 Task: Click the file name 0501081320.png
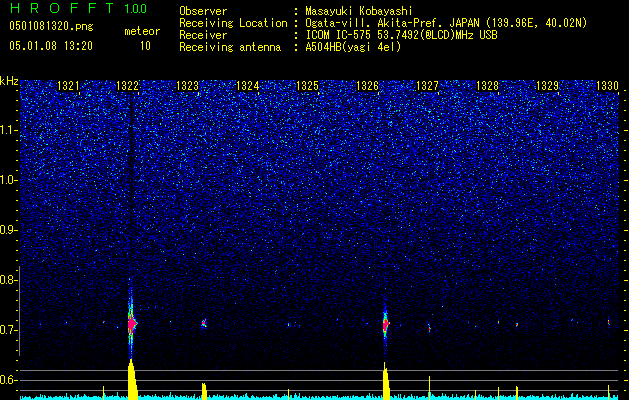click(x=51, y=26)
